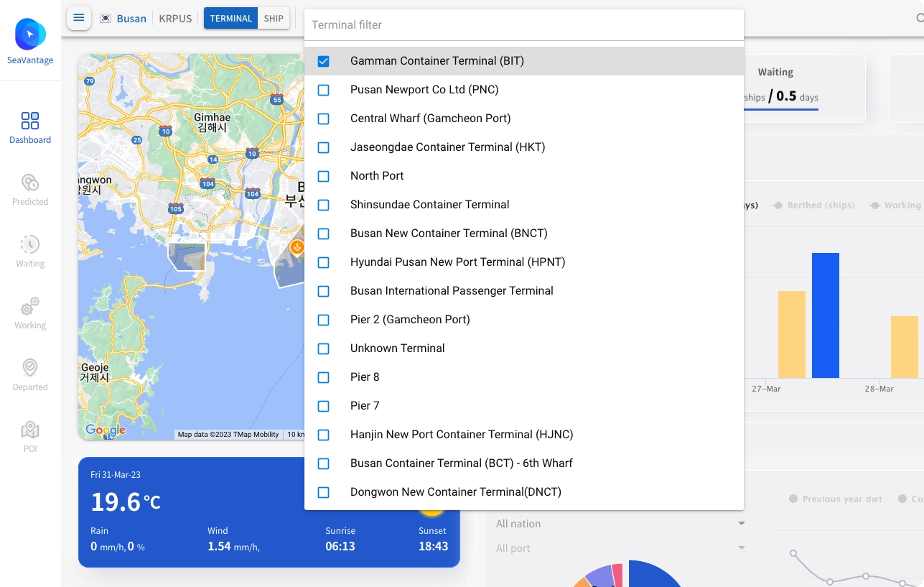Check Jaseongdae Container Terminal (HKT)
This screenshot has height=587, width=924.
(x=324, y=147)
